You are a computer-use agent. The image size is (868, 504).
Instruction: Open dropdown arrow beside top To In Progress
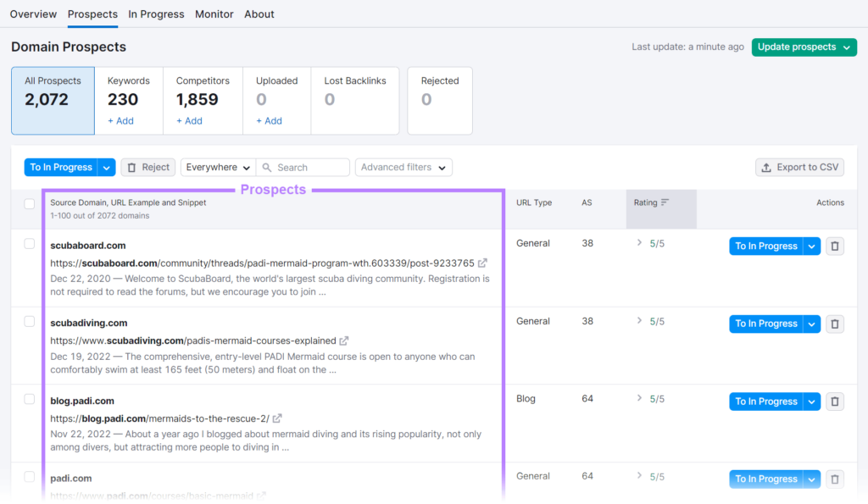106,167
